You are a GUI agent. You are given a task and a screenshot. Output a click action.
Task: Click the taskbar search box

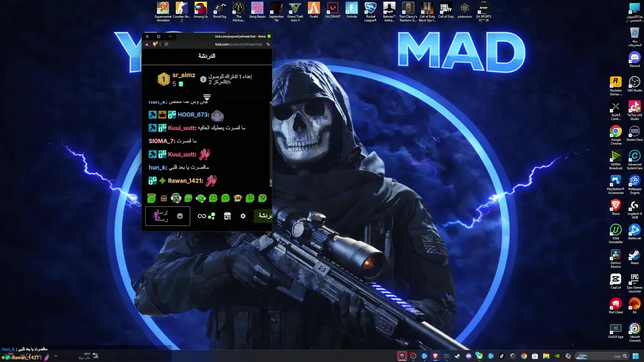pyautogui.click(x=602, y=356)
